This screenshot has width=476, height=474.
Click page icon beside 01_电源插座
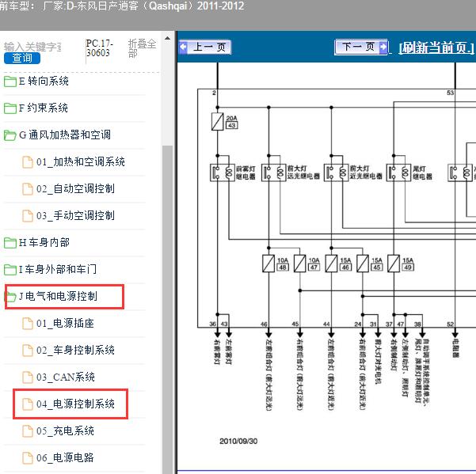click(x=28, y=324)
